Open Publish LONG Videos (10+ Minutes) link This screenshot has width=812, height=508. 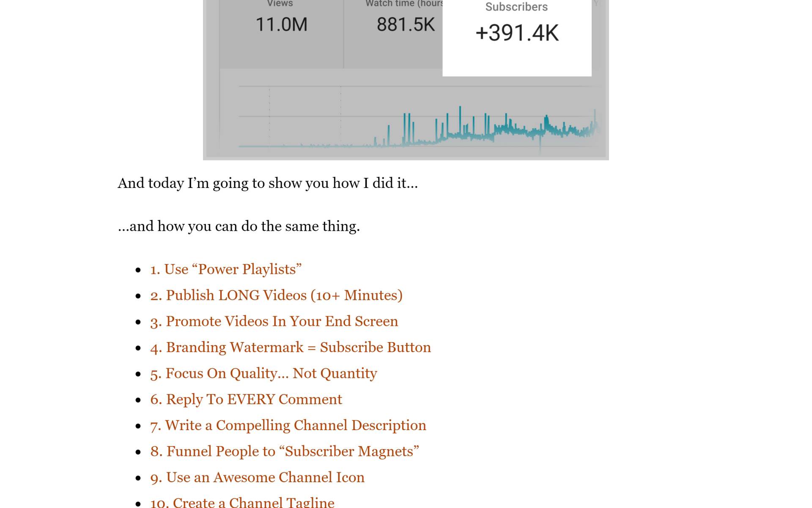pos(276,295)
